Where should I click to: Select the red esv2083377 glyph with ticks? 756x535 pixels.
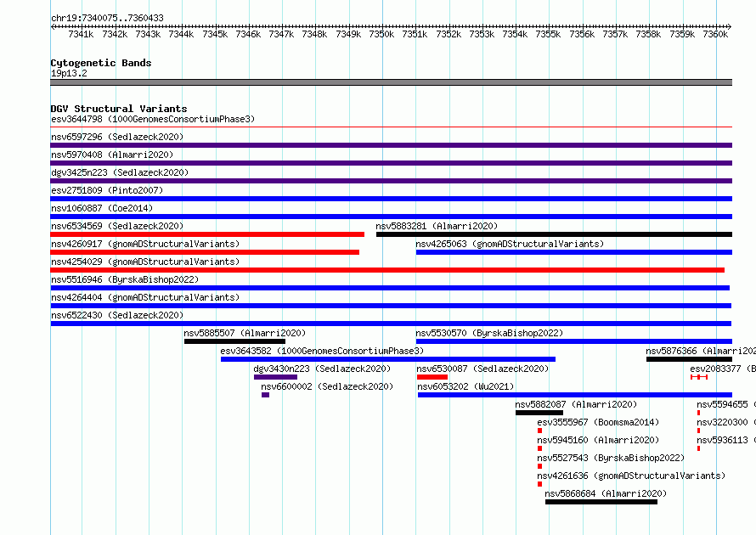tap(699, 377)
